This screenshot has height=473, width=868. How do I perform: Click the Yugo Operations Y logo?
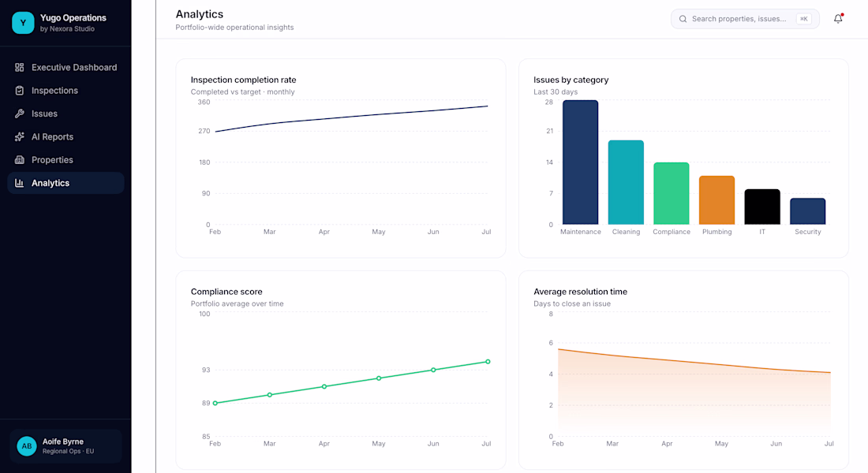(x=23, y=23)
